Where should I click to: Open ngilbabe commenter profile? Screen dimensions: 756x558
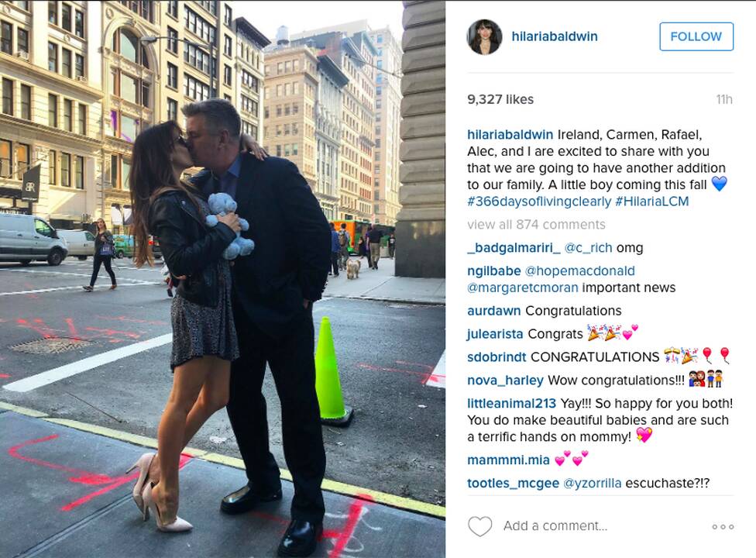coord(493,270)
